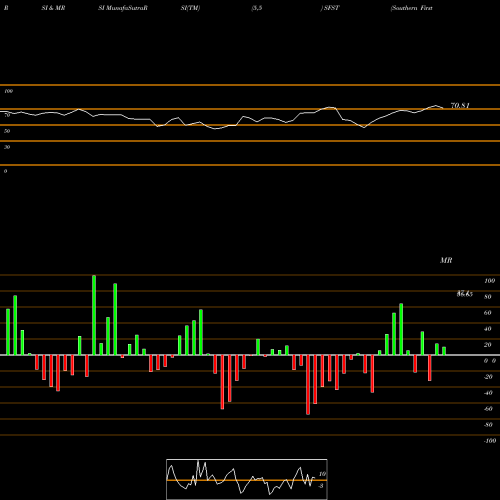The height and width of the screenshot is (500, 500).
Task: Click the '(Southern First' company name text
Action: click(412, 8)
